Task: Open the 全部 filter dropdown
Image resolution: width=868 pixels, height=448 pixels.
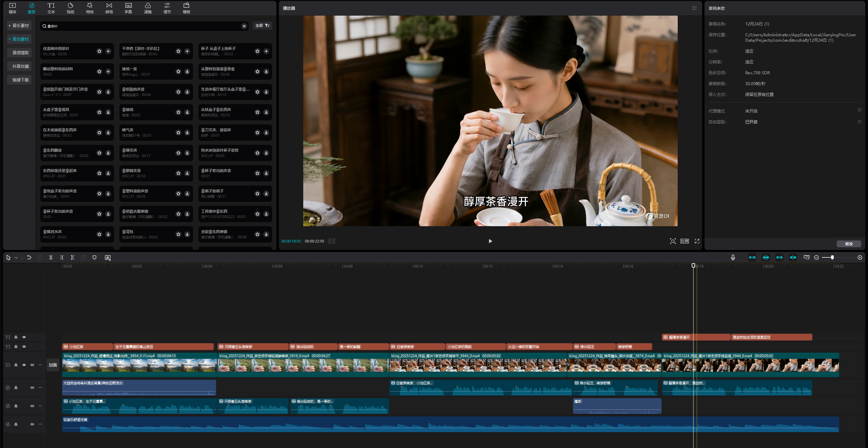Action: (262, 26)
